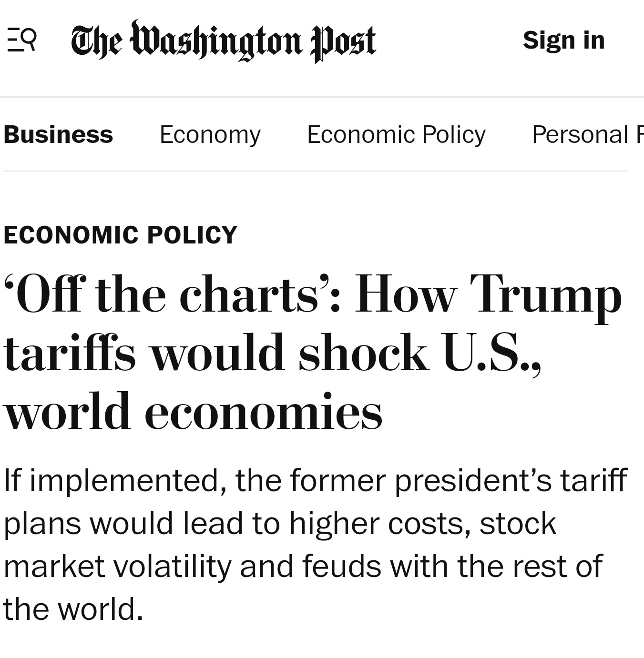Open the partially visible Personal Finance tab
Image resolution: width=644 pixels, height=658 pixels.
coord(588,134)
